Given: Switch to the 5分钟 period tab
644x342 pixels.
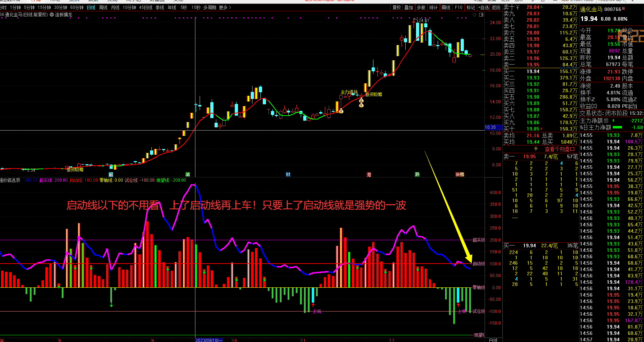Looking at the screenshot, I should click(29, 7).
